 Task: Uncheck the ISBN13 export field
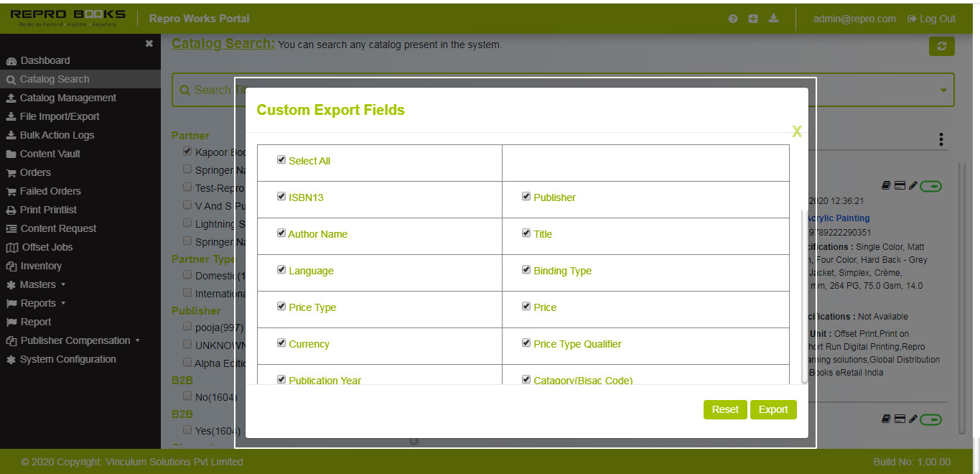click(x=281, y=196)
